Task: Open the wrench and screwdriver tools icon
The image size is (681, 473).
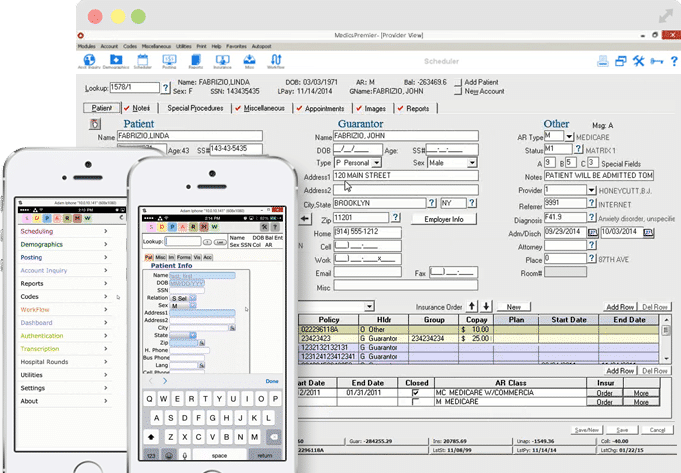Action: [638, 61]
